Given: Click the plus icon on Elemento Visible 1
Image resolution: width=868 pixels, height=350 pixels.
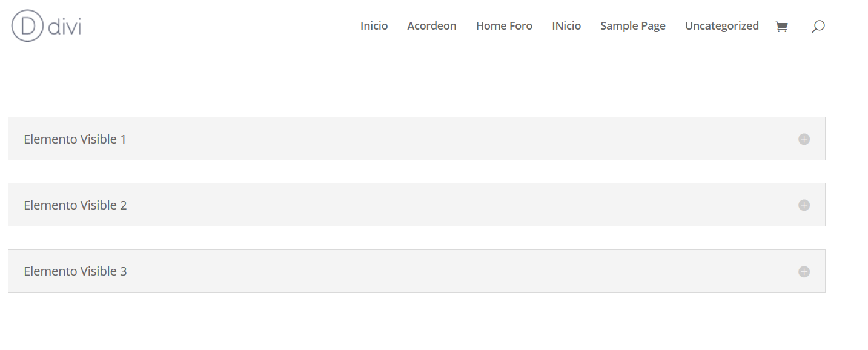Looking at the screenshot, I should coord(804,139).
